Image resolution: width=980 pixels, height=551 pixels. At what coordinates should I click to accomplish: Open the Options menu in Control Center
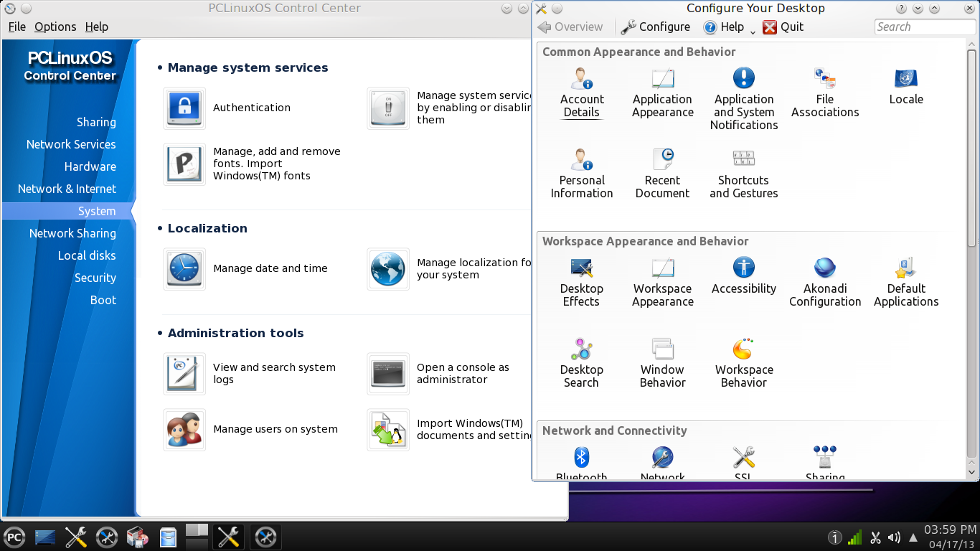point(55,27)
